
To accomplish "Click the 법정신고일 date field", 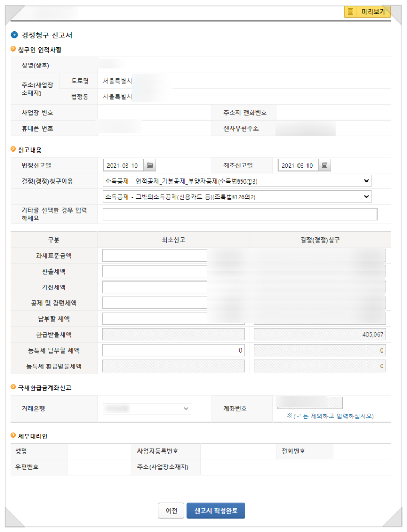I will click(x=123, y=165).
